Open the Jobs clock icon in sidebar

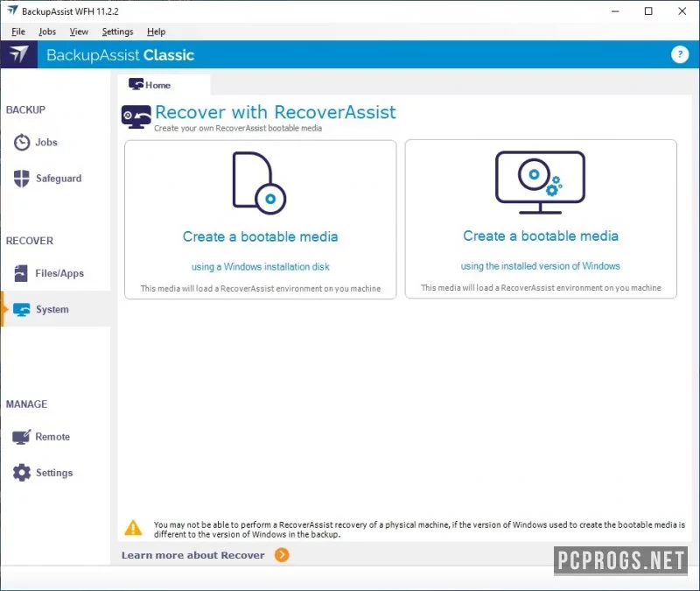(x=21, y=143)
